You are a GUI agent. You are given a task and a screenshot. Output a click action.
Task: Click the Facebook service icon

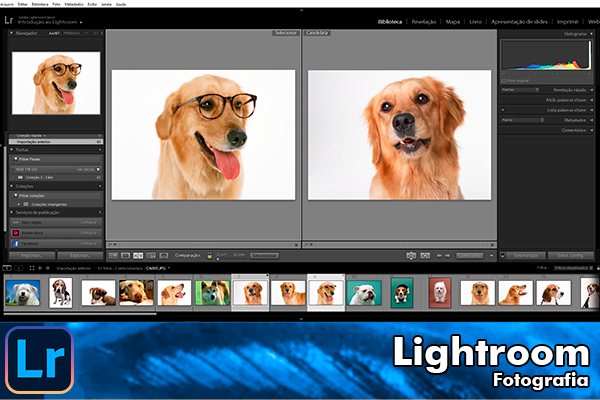(x=16, y=243)
